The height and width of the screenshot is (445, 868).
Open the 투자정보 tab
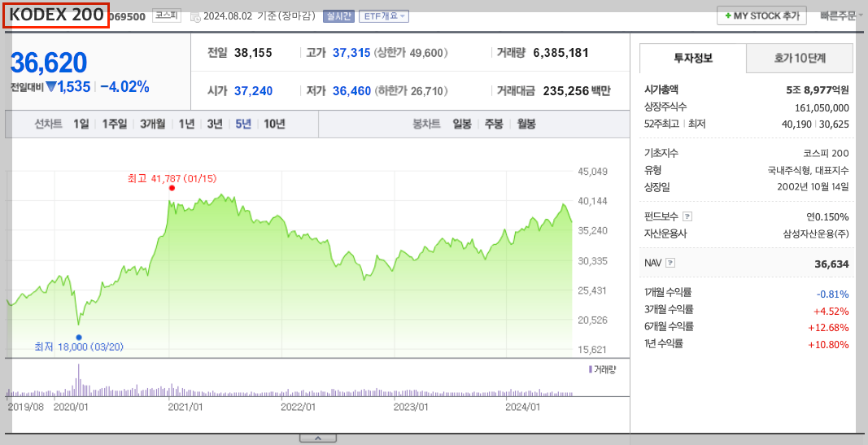click(x=693, y=58)
